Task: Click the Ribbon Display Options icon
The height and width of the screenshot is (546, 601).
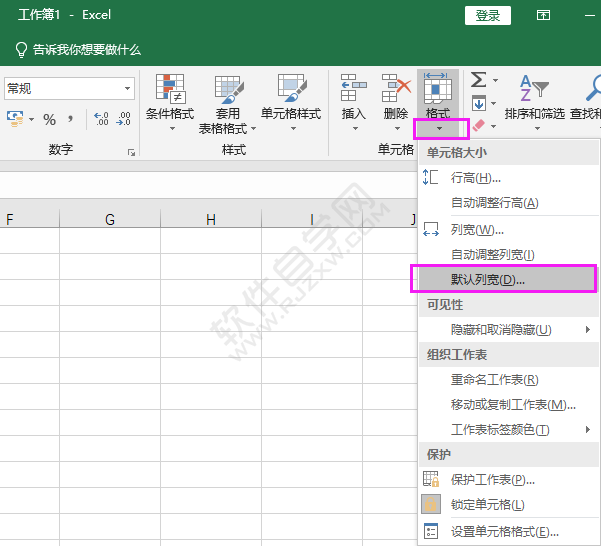Action: click(x=543, y=15)
